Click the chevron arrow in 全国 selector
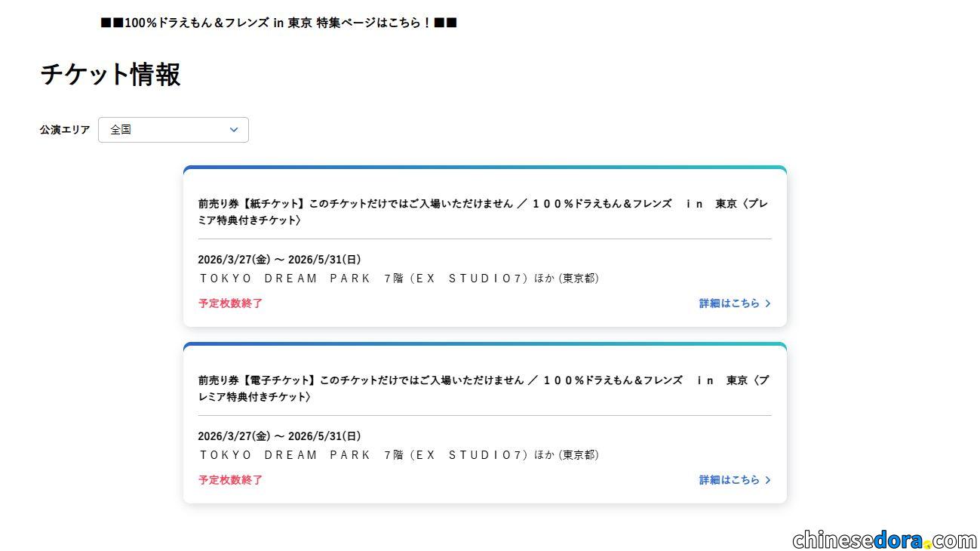This screenshot has width=980, height=551. [x=234, y=130]
